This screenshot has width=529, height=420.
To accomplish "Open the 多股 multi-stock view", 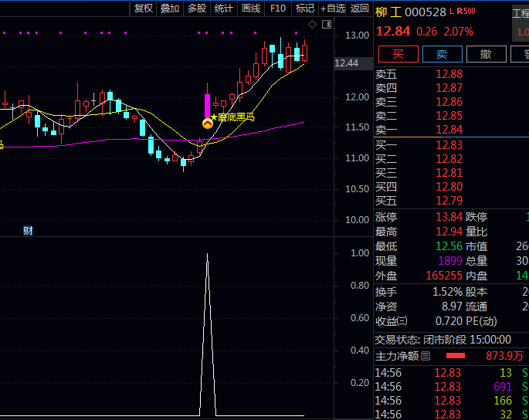I will [197, 8].
